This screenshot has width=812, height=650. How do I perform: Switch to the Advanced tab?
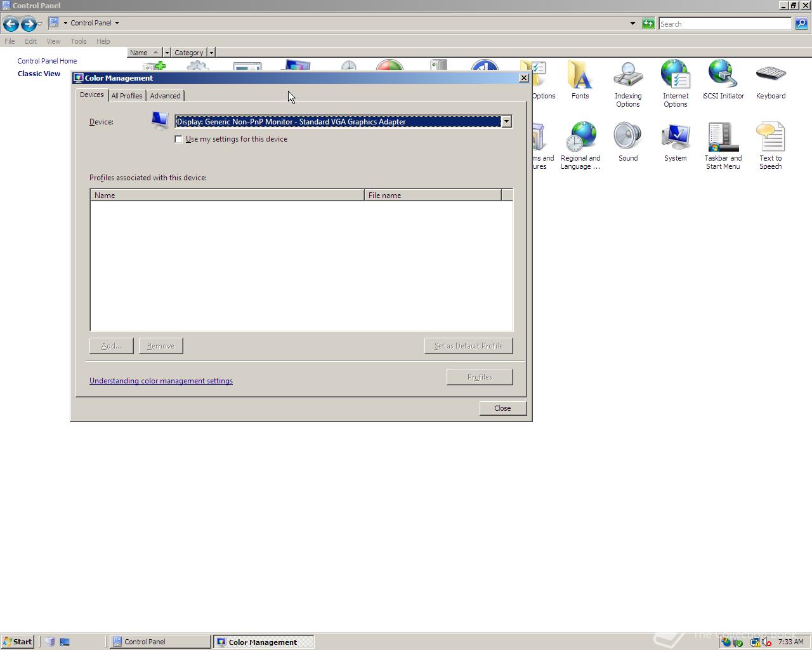(165, 96)
